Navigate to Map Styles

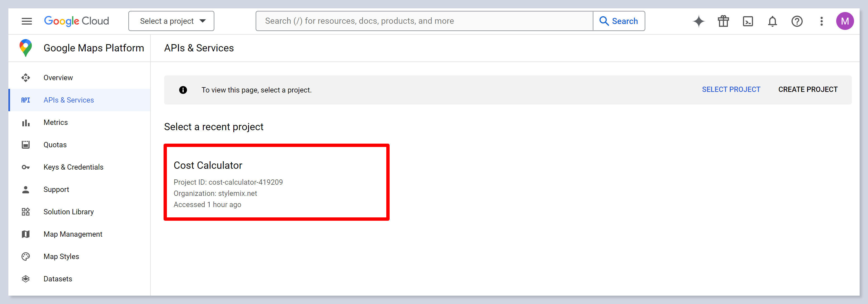click(x=61, y=256)
